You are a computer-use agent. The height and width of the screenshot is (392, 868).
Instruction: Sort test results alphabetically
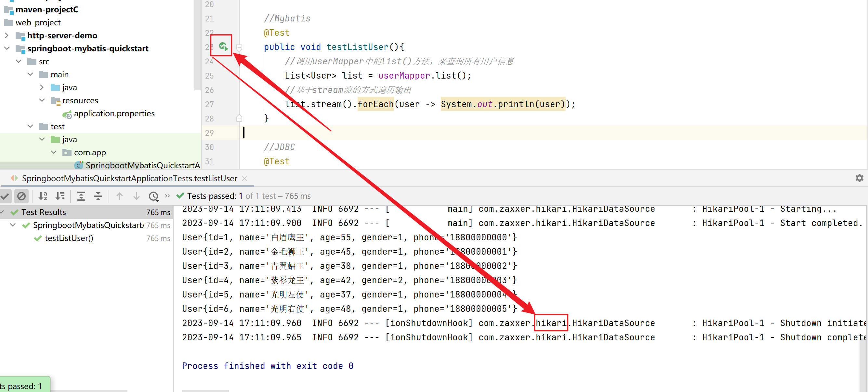coord(43,196)
